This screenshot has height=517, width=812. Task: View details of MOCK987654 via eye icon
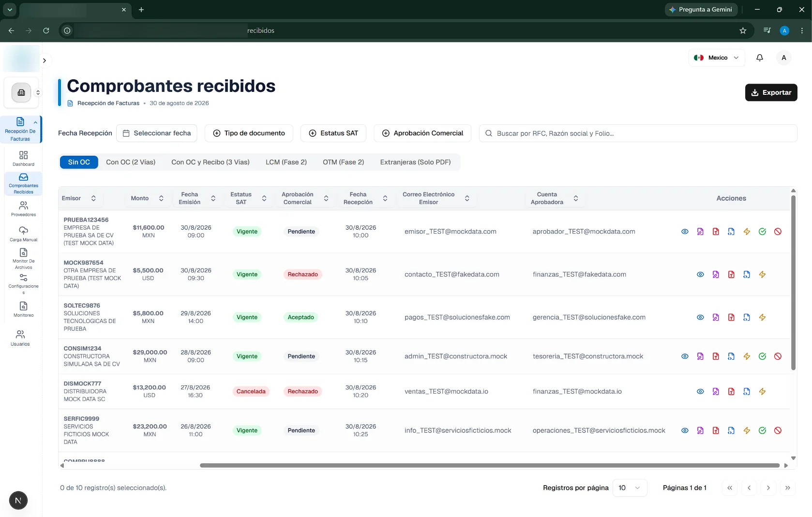coord(700,275)
